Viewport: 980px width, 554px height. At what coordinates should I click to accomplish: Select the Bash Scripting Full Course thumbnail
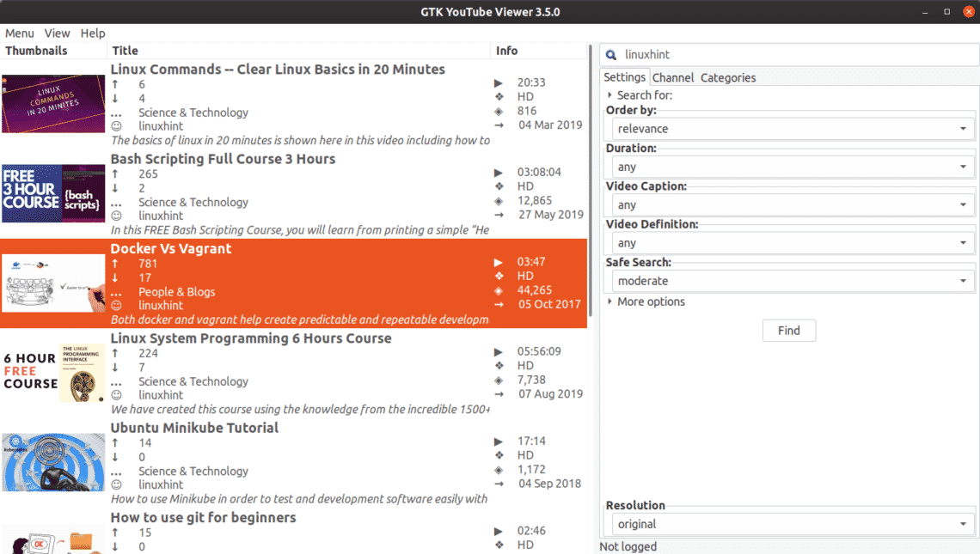point(53,193)
